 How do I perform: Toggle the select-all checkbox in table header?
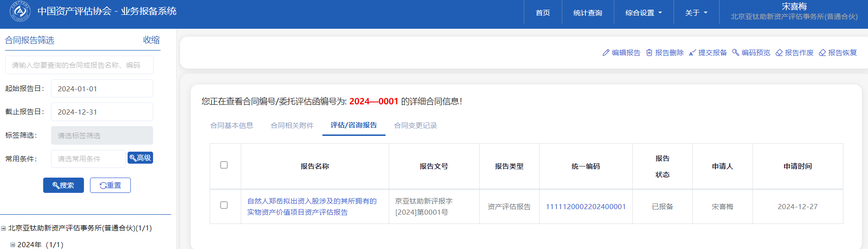click(224, 165)
